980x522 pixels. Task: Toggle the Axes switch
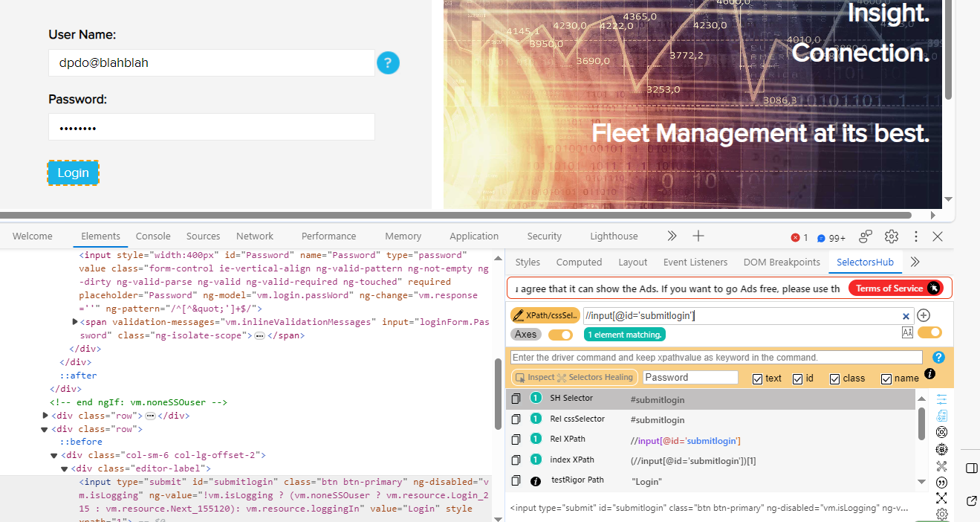coord(560,335)
